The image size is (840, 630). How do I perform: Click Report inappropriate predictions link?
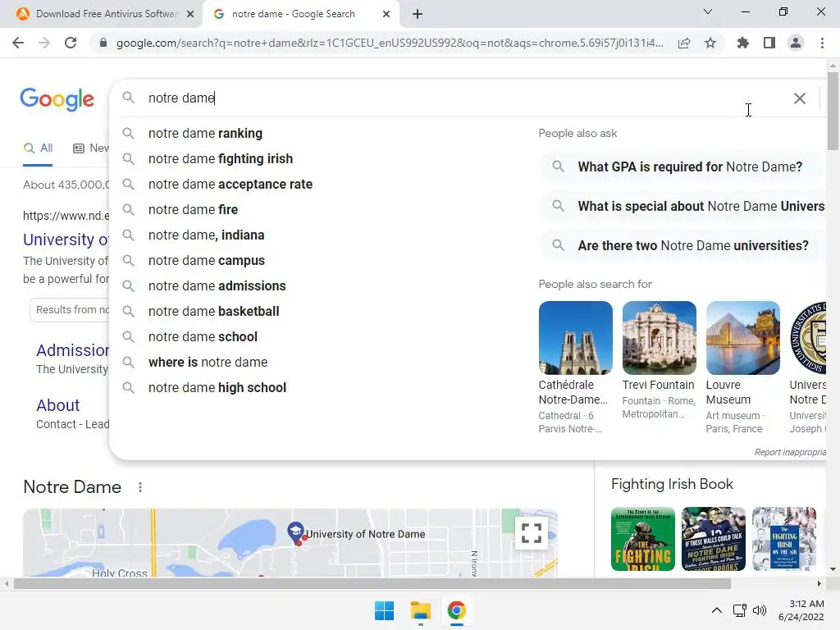[790, 452]
